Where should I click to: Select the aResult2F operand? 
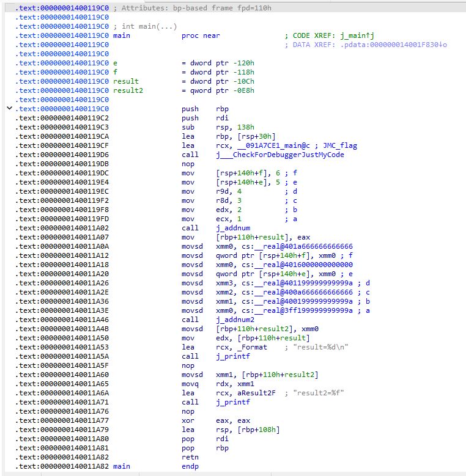click(x=256, y=393)
